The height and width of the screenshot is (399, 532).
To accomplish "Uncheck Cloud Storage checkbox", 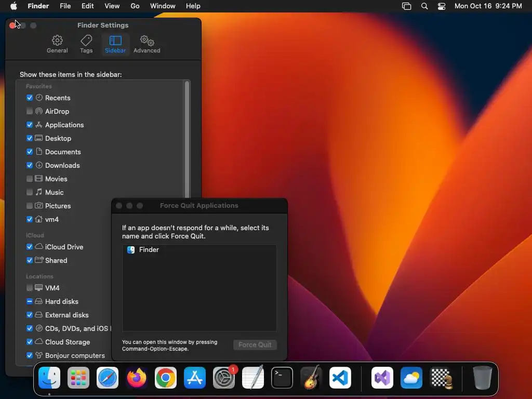I will tap(30, 342).
